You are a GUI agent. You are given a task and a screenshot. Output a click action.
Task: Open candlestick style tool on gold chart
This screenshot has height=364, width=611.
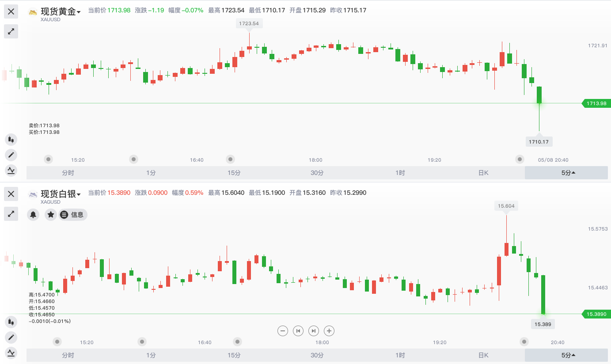(11, 140)
